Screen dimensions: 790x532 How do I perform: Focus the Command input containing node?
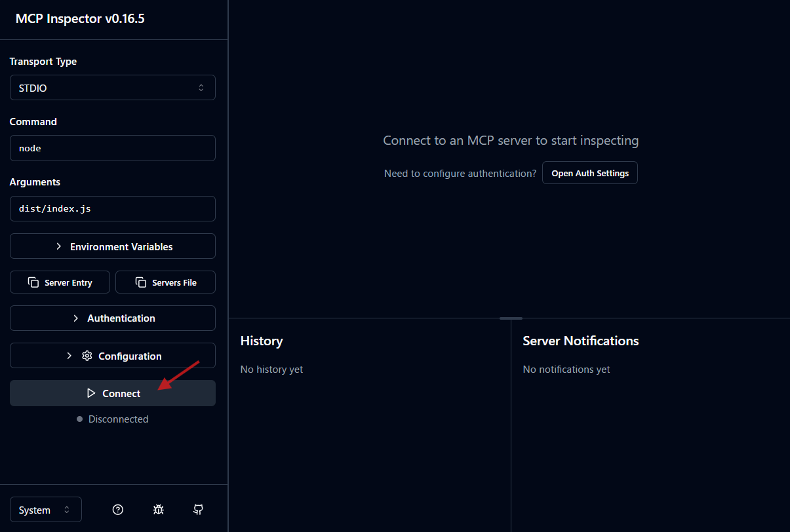(x=113, y=148)
